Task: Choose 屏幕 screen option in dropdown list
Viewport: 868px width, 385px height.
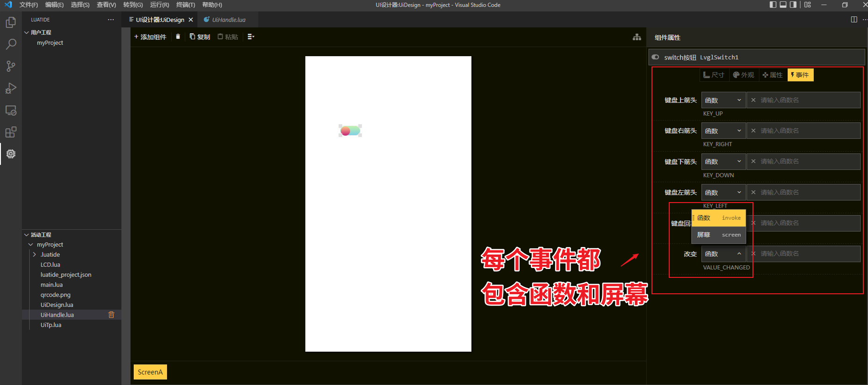Action: (719, 235)
